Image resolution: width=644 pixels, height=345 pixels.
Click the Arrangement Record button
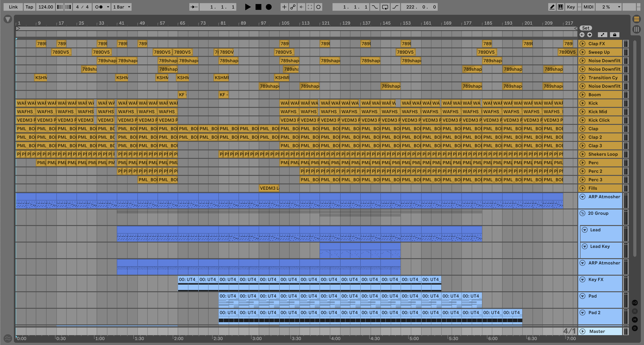tap(269, 7)
